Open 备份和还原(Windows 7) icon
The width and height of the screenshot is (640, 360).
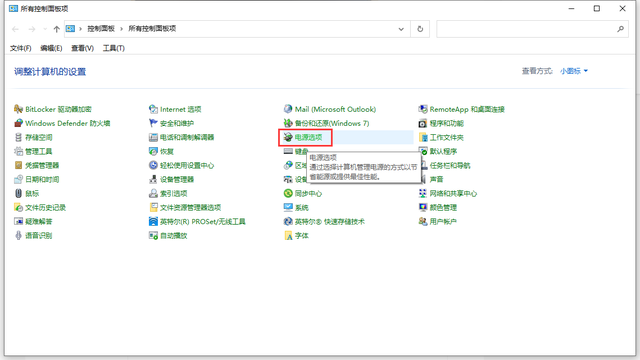pos(288,123)
